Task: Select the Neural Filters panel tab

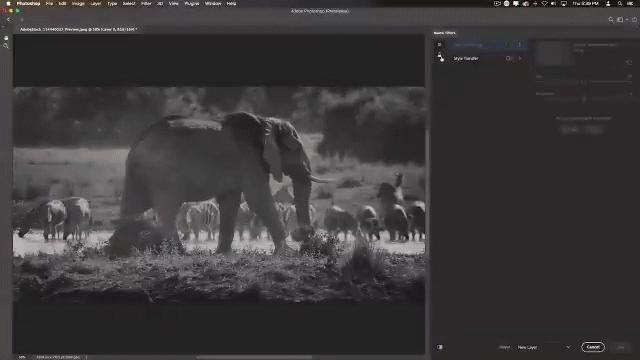Action: coord(444,33)
